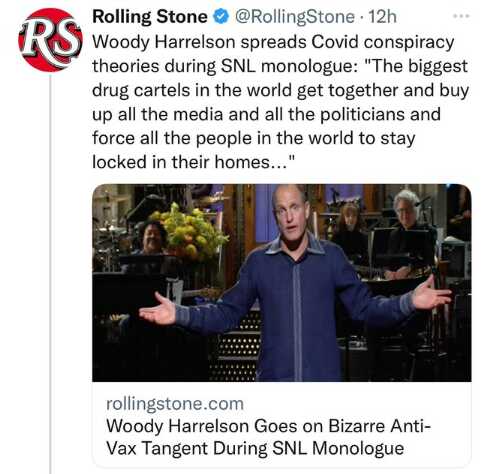Click the yellow flower bouquet in photo

click(187, 232)
